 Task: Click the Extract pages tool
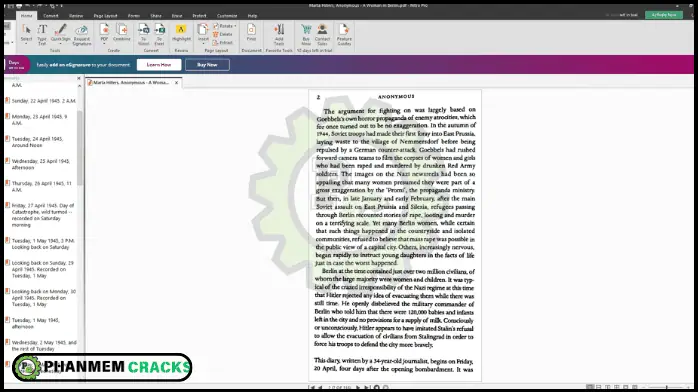click(223, 43)
